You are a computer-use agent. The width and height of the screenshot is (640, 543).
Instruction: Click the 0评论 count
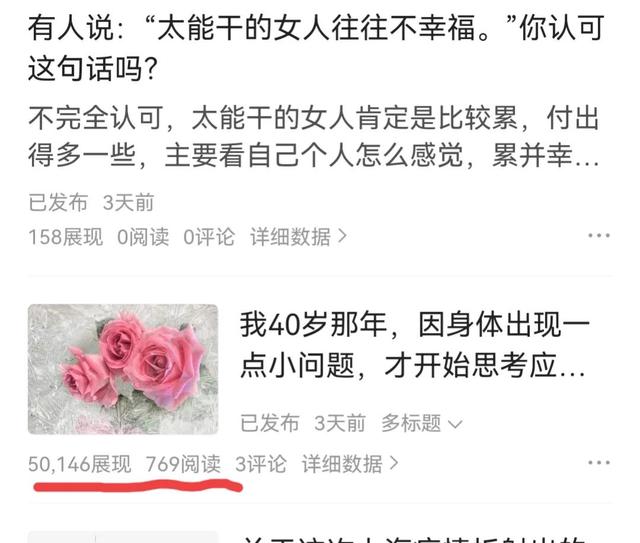(x=209, y=237)
